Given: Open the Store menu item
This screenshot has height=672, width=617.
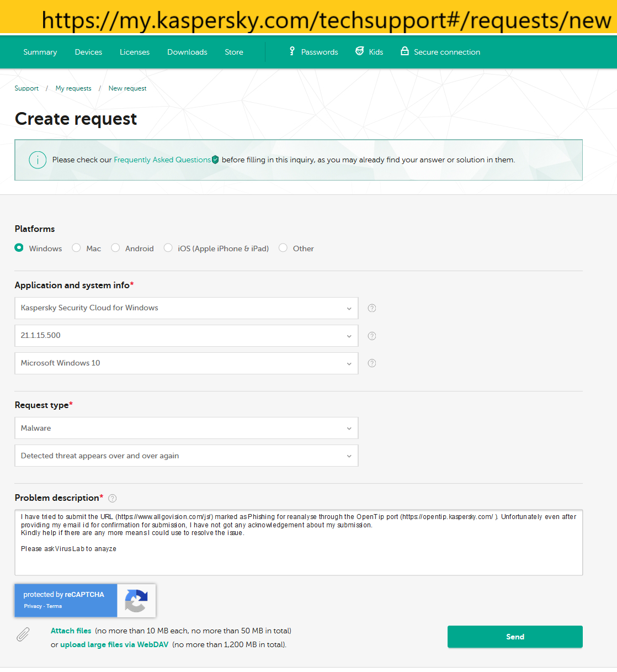Looking at the screenshot, I should click(234, 52).
